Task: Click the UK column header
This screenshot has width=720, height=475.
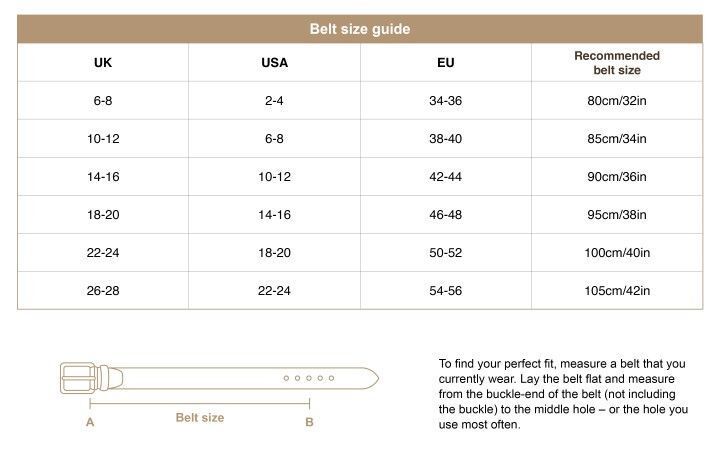Action: click(x=103, y=63)
